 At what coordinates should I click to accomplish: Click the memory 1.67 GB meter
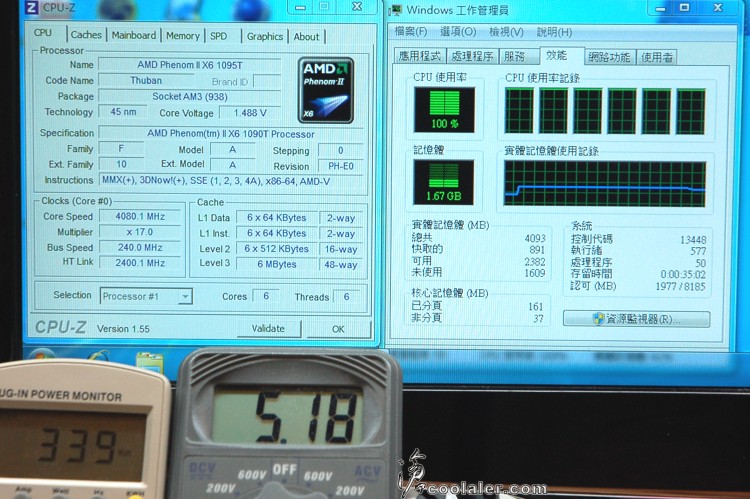coord(443,182)
